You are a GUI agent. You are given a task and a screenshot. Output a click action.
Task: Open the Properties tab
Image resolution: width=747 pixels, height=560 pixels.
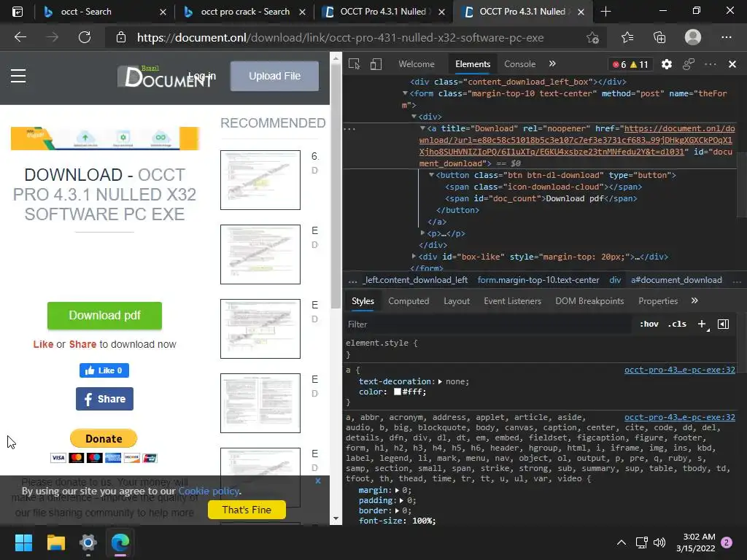point(658,301)
